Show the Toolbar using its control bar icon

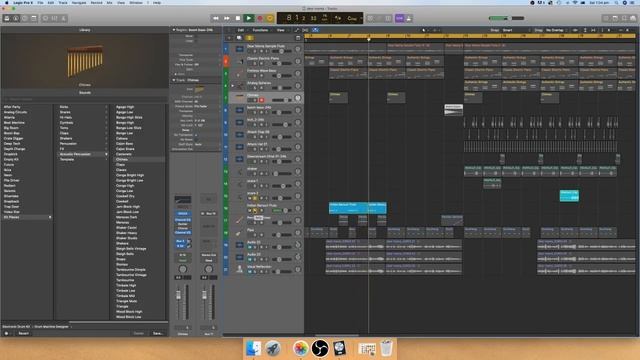tap(34, 18)
